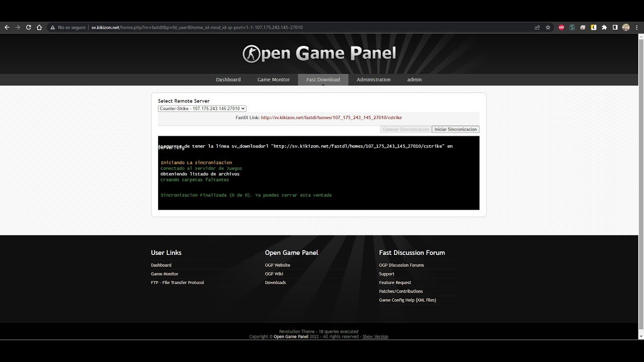Open footer Dashboard link under User Links
The width and height of the screenshot is (644, 362).
pos(161,265)
